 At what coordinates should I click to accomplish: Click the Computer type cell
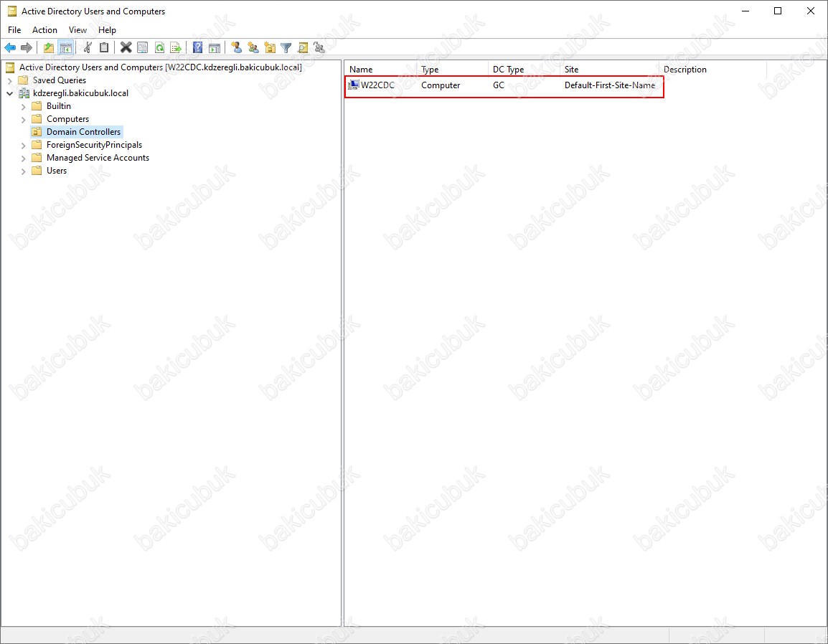pyautogui.click(x=441, y=85)
